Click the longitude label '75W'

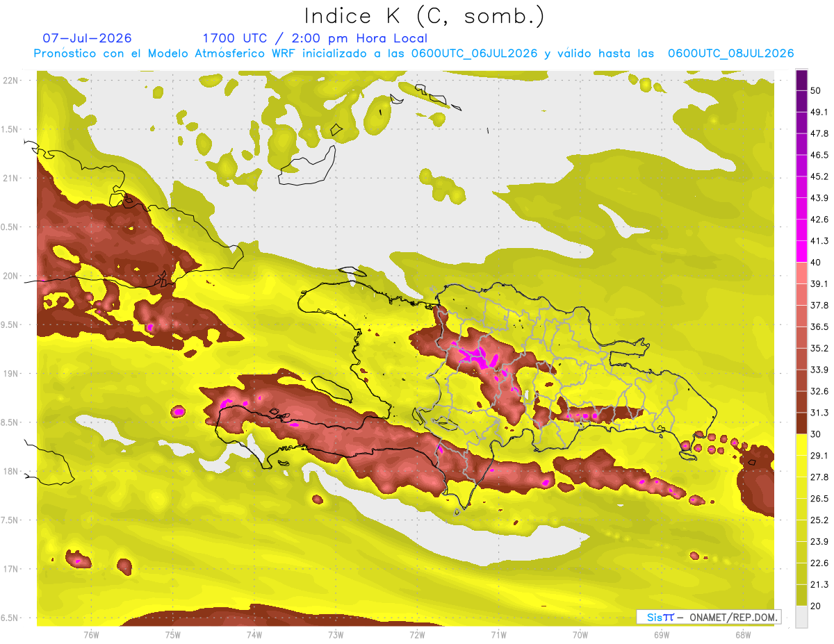(173, 634)
